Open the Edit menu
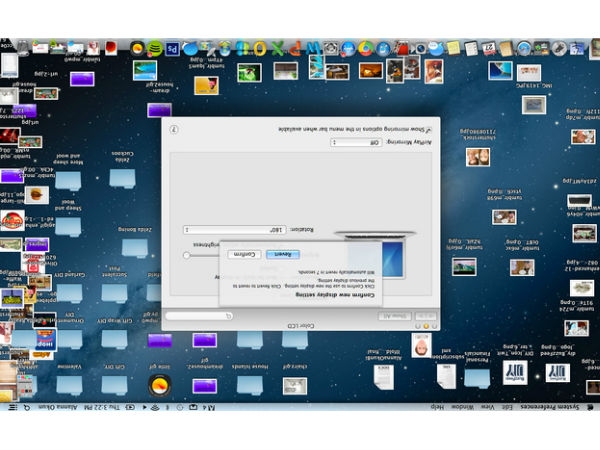600x450 pixels. click(x=507, y=407)
